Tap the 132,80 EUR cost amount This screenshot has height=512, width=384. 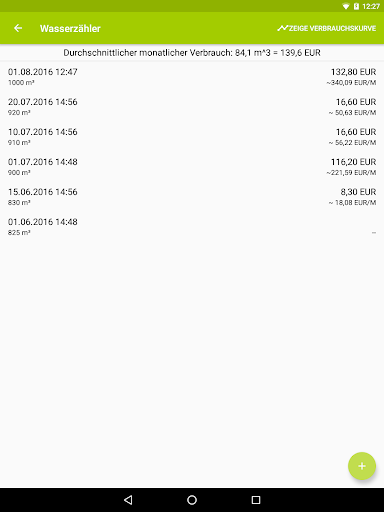[x=353, y=72]
